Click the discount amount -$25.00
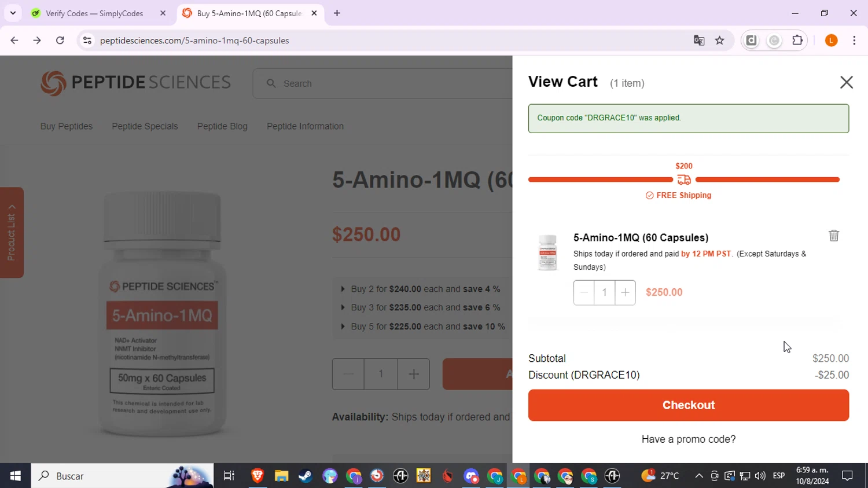Viewport: 868px width, 488px height. point(832,375)
